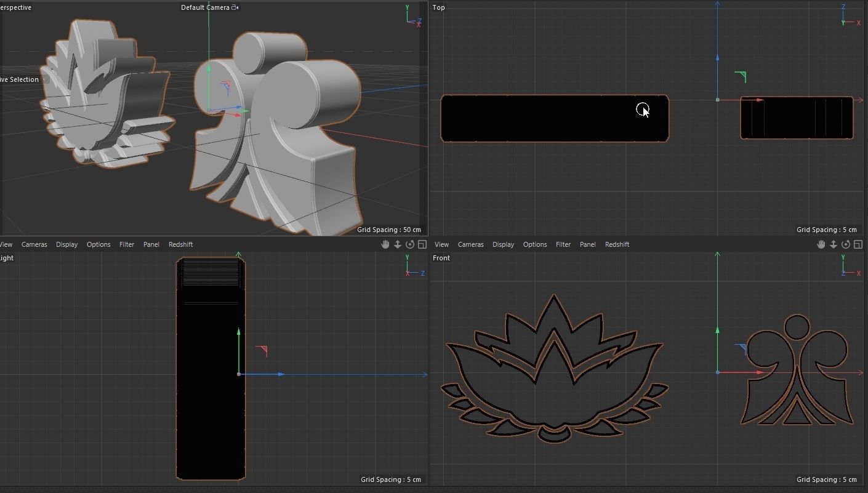This screenshot has height=493, width=868.
Task: Click the green Y-axis arrowhead in Front view
Action: click(718, 331)
